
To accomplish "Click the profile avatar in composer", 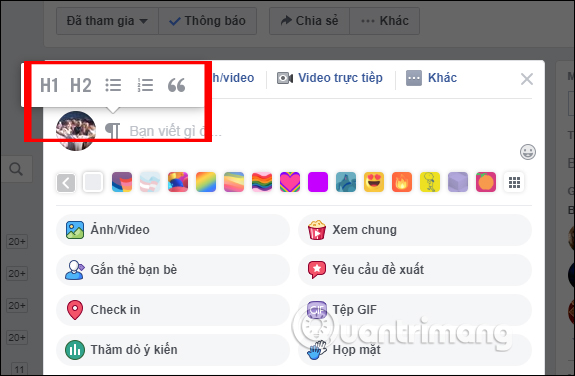I will [x=76, y=131].
